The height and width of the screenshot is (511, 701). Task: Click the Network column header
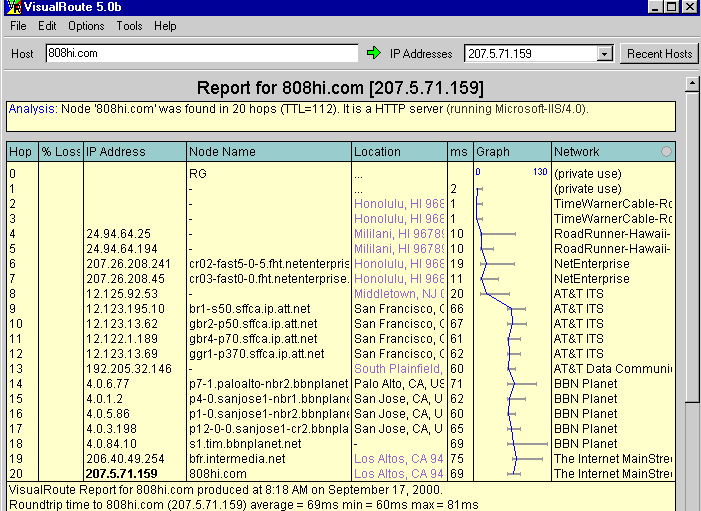coord(613,152)
